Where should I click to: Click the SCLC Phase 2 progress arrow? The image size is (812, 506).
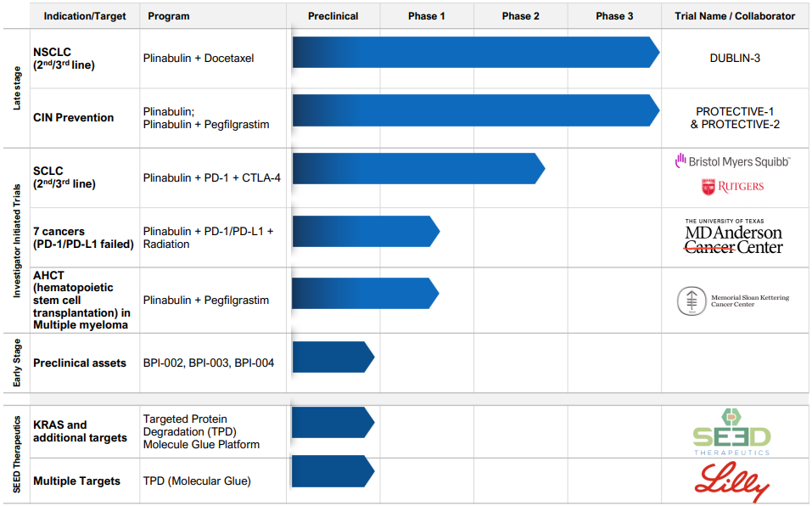click(417, 168)
